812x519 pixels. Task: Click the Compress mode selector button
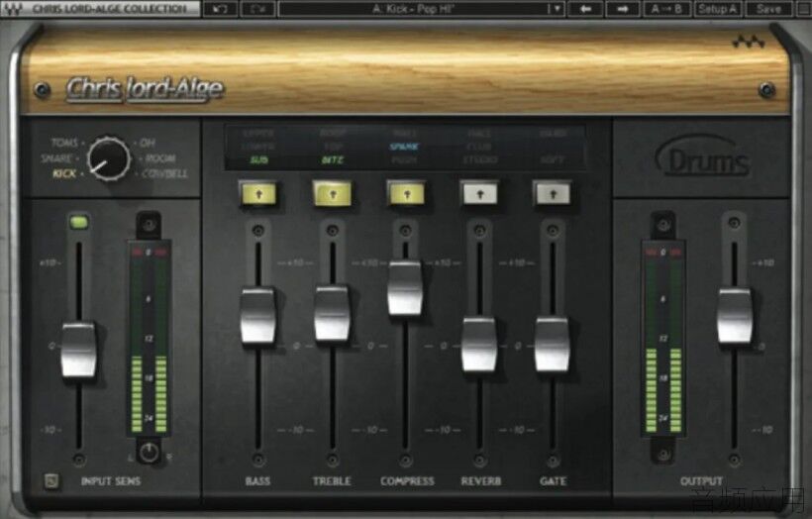(x=407, y=194)
